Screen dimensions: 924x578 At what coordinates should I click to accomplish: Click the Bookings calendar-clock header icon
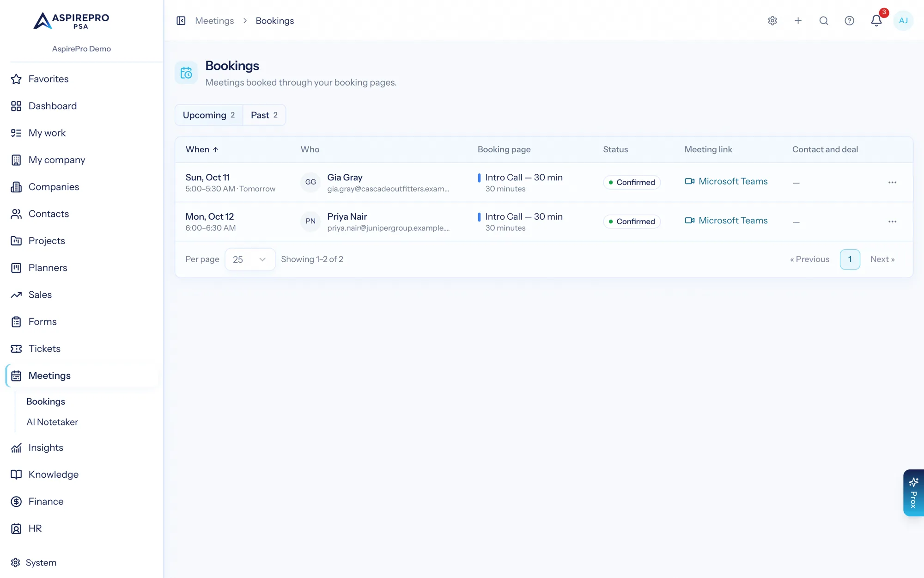pos(186,73)
